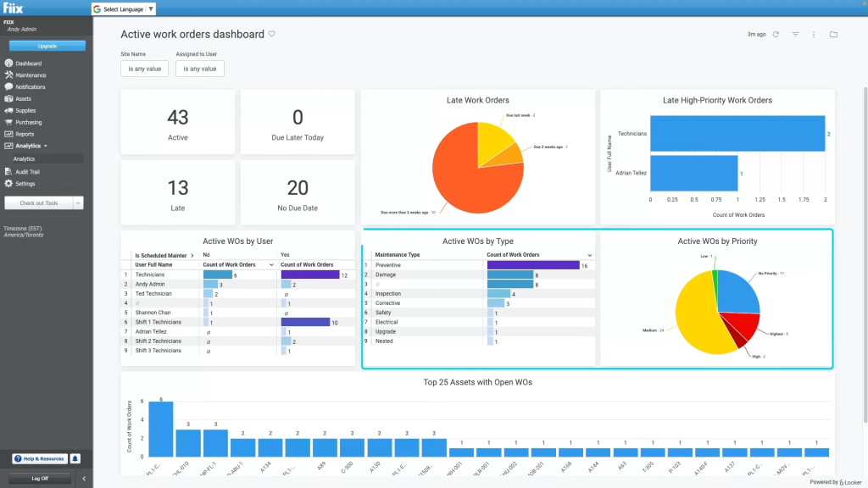Viewport: 868px width, 488px height.
Task: Favorite the dashboard using the heart icon
Action: coord(270,34)
